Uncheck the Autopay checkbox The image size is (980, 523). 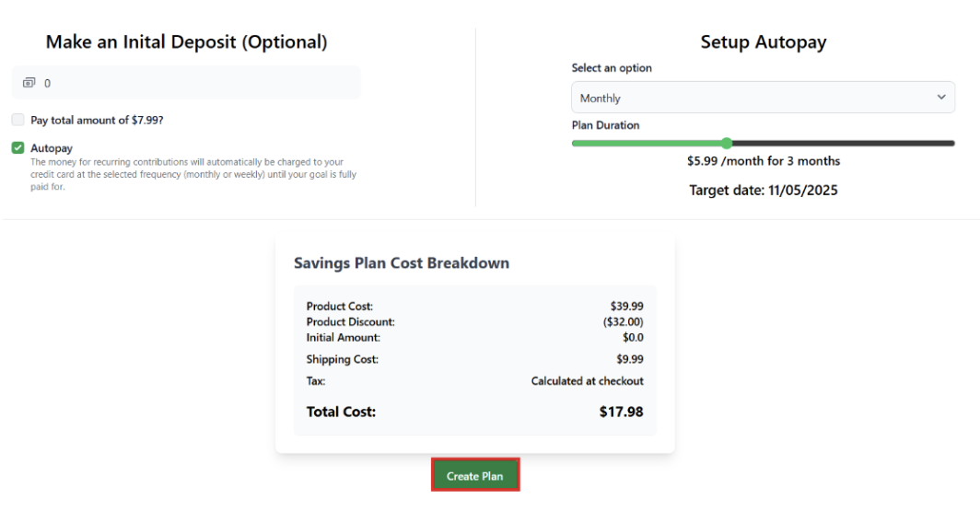[18, 148]
